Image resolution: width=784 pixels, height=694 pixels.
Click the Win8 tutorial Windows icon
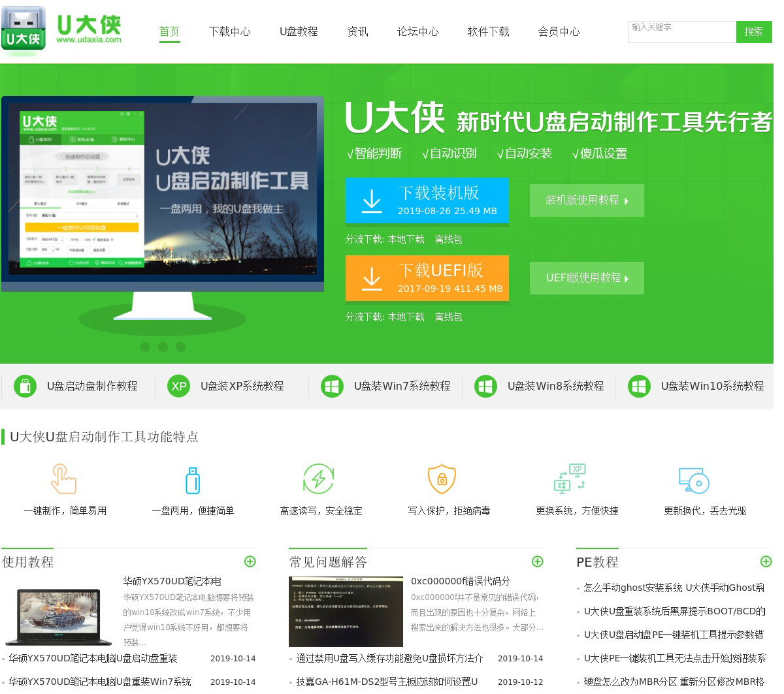[485, 386]
